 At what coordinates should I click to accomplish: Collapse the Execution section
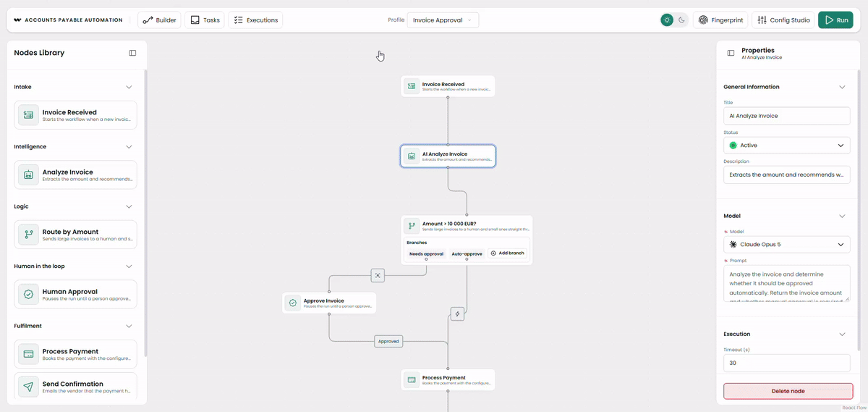[842, 334]
